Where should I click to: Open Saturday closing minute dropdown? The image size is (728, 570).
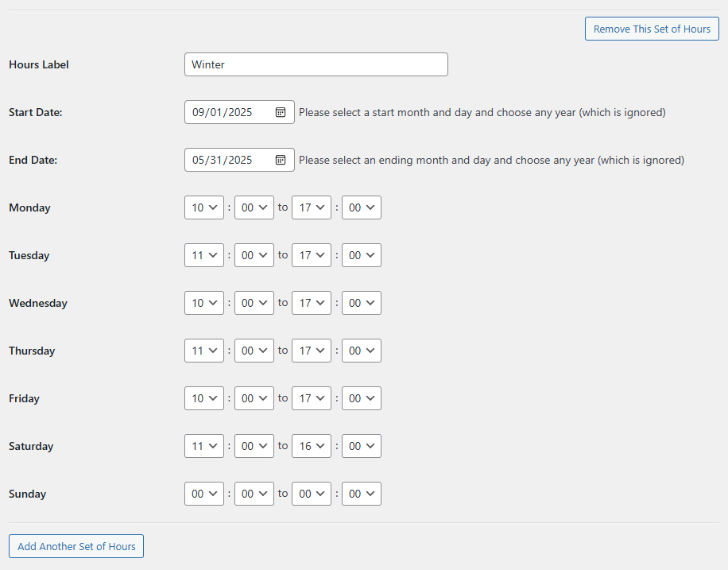point(362,446)
